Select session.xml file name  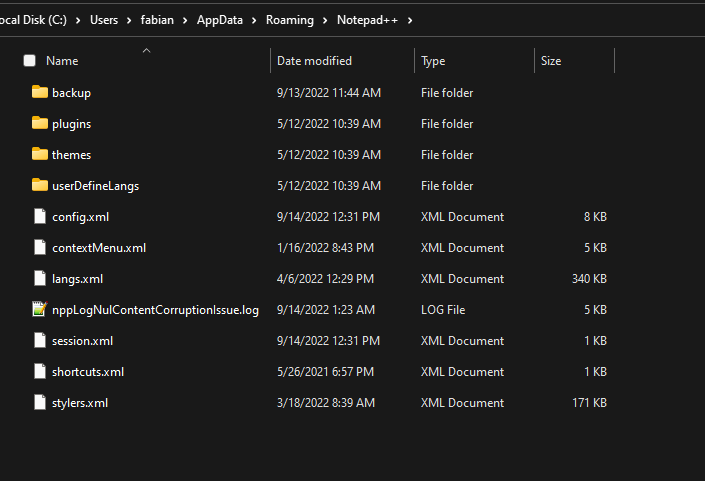(x=82, y=341)
